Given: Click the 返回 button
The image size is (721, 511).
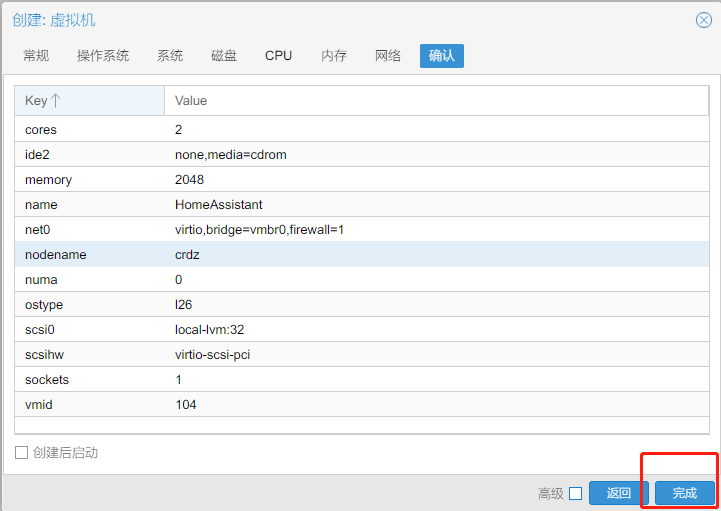Looking at the screenshot, I should (x=618, y=493).
